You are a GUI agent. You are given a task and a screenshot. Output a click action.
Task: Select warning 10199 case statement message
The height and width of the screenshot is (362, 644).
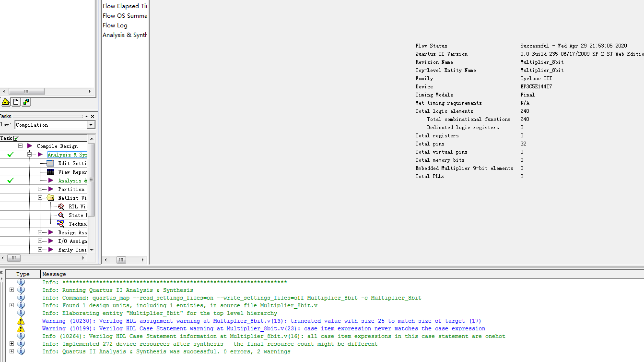(x=264, y=329)
